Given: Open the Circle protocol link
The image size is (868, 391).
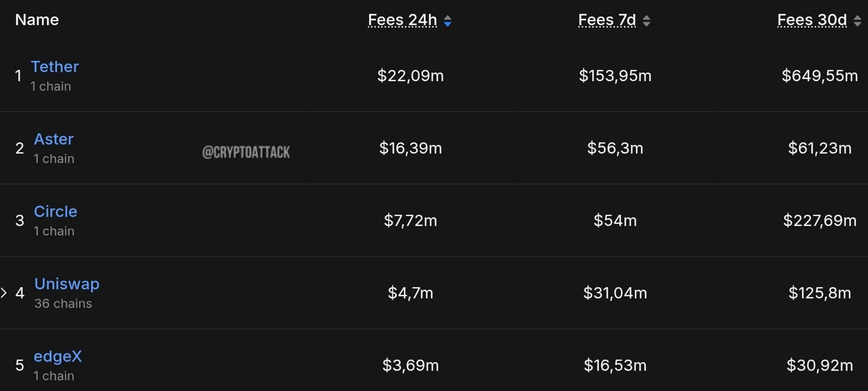Looking at the screenshot, I should click(55, 211).
